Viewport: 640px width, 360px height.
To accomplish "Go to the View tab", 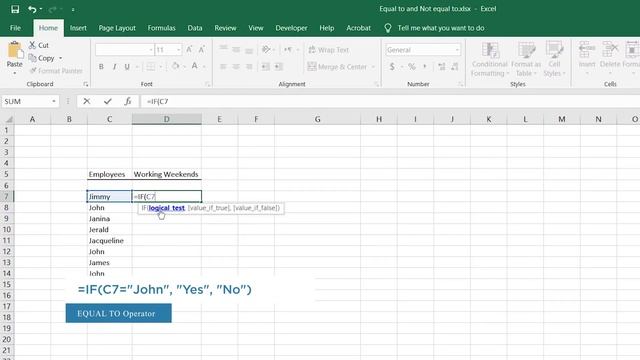I will pyautogui.click(x=256, y=28).
